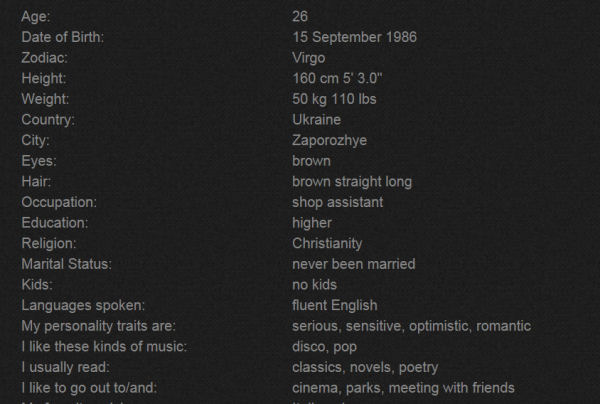Click the Virgo zodiac value

(308, 58)
